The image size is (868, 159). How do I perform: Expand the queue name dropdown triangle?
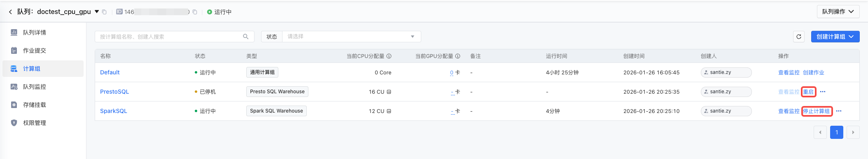pos(97,12)
